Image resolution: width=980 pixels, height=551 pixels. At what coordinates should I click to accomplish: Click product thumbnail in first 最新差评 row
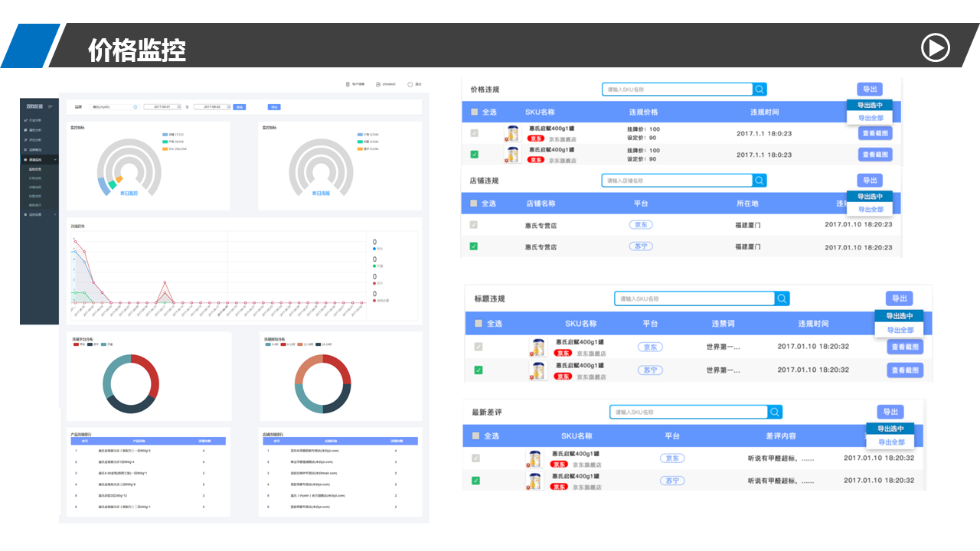(x=534, y=459)
